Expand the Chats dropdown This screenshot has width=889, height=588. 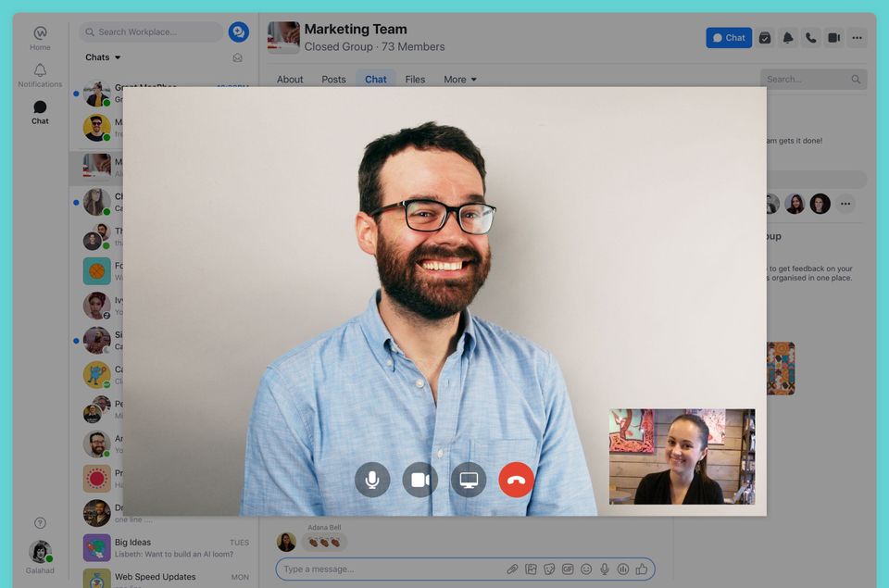(x=103, y=57)
